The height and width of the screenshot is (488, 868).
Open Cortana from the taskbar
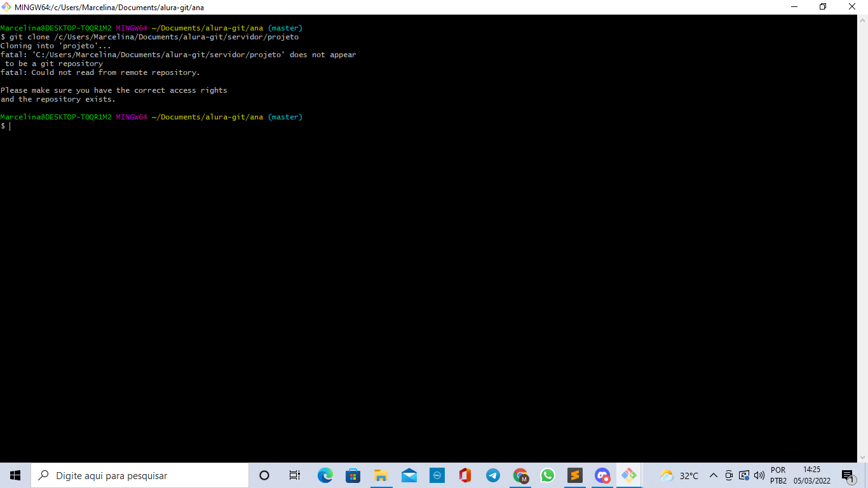[264, 475]
